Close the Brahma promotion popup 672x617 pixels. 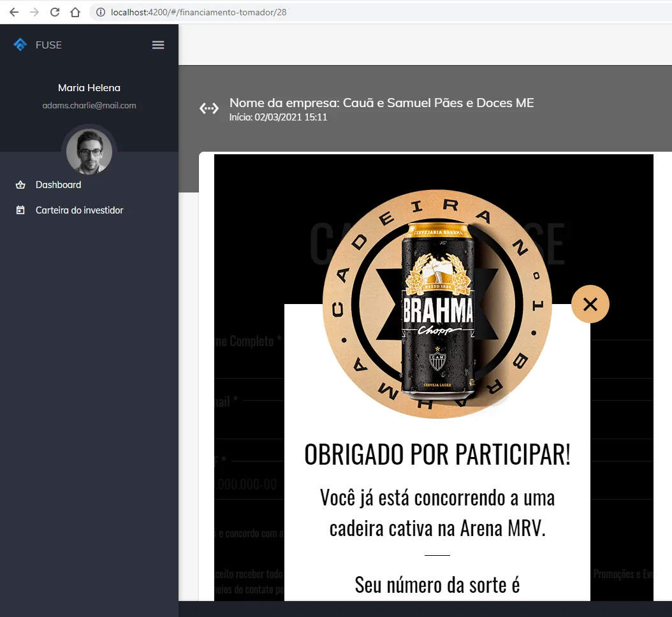pyautogui.click(x=590, y=304)
